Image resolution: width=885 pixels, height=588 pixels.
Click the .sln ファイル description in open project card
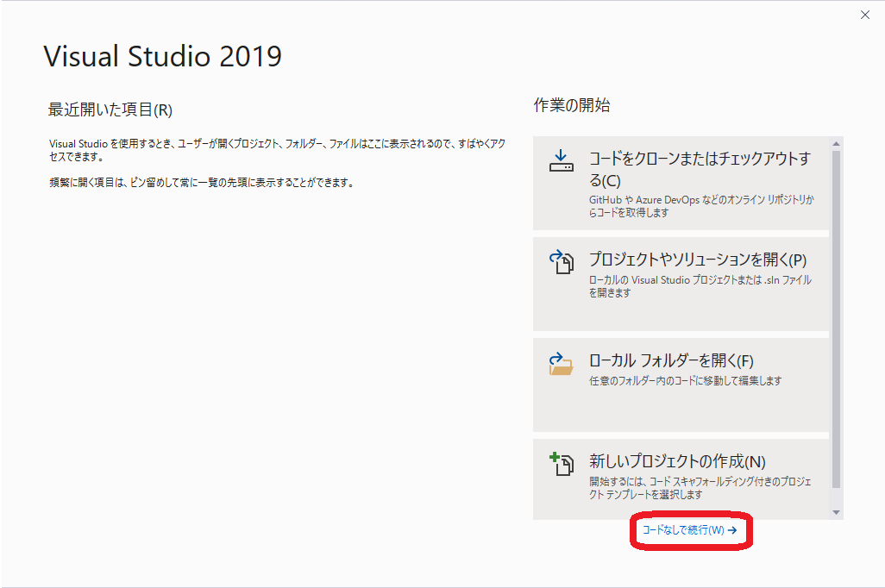tap(700, 286)
